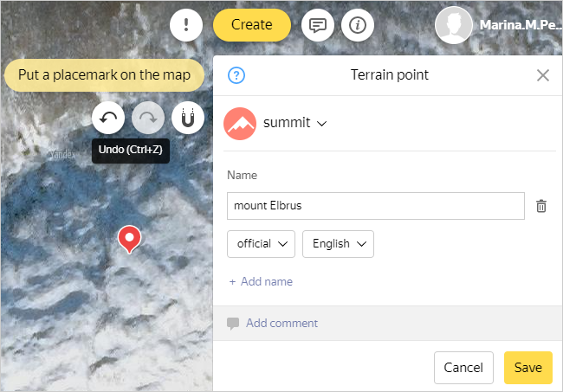Image resolution: width=563 pixels, height=392 pixels.
Task: Open the English language dropdown
Action: (x=338, y=244)
